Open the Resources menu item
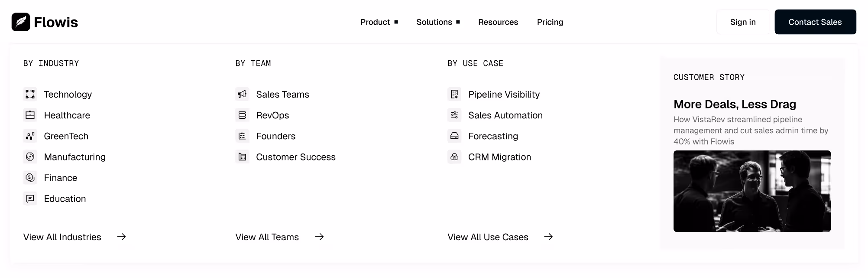The image size is (868, 278). pyautogui.click(x=498, y=22)
